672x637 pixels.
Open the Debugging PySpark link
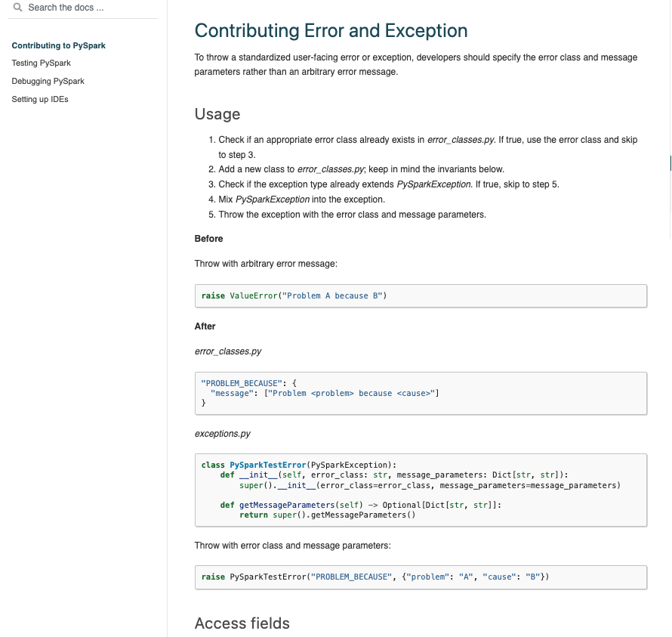(48, 81)
